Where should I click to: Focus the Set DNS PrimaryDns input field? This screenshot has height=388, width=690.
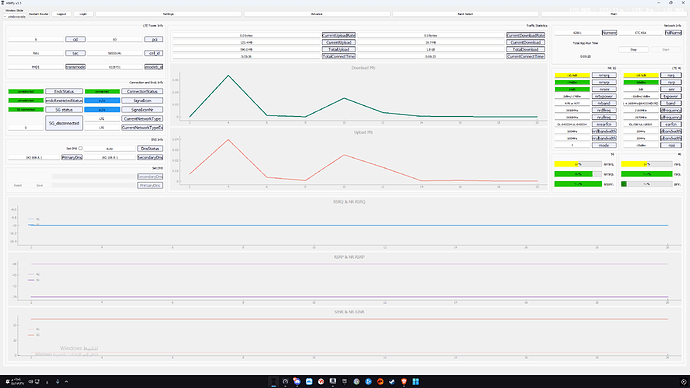[x=94, y=186]
